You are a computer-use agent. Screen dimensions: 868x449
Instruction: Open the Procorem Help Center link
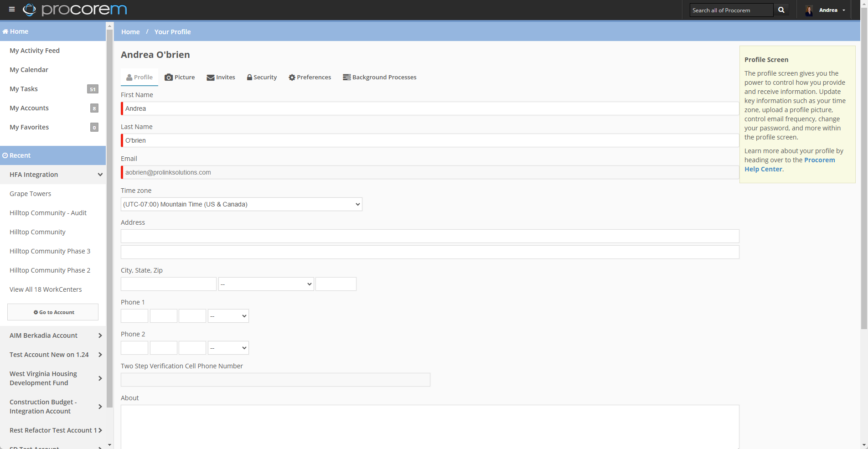coord(790,165)
